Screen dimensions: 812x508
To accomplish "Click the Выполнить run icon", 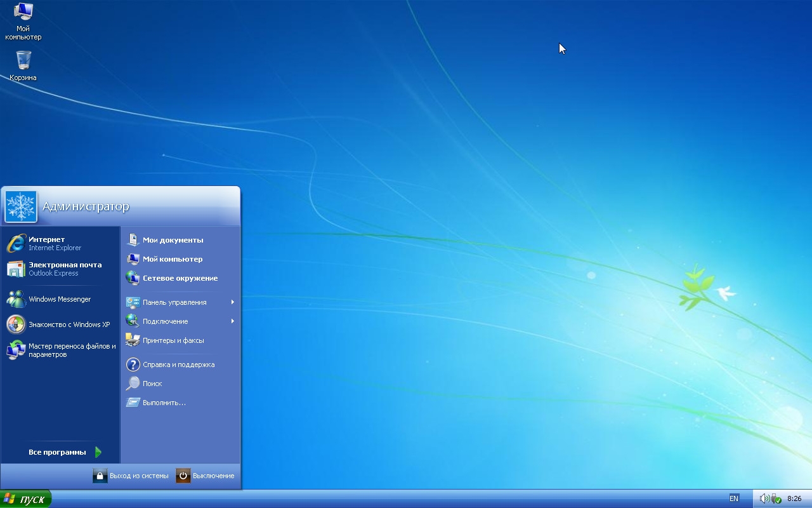I will [133, 403].
